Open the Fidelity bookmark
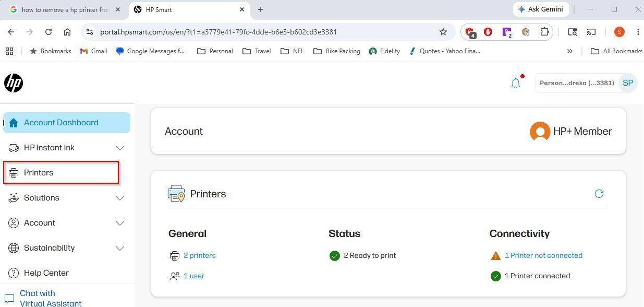This screenshot has width=644, height=307. pos(384,51)
